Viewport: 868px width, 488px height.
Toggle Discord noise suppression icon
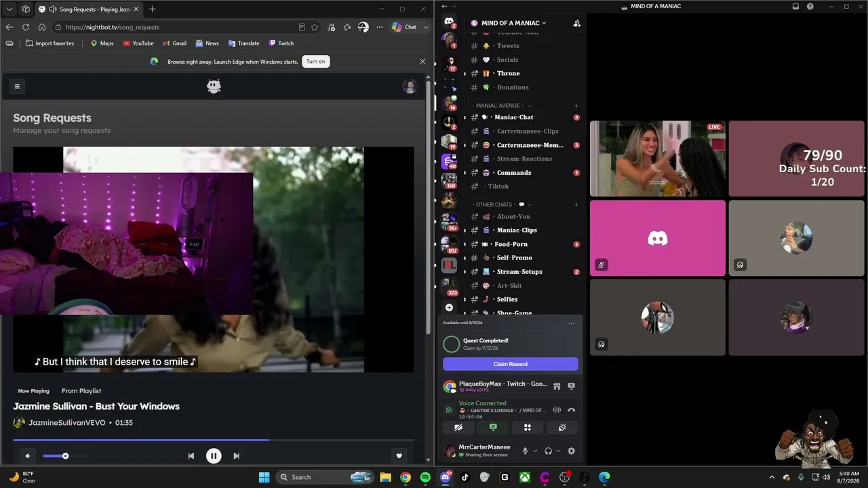pyautogui.click(x=557, y=410)
